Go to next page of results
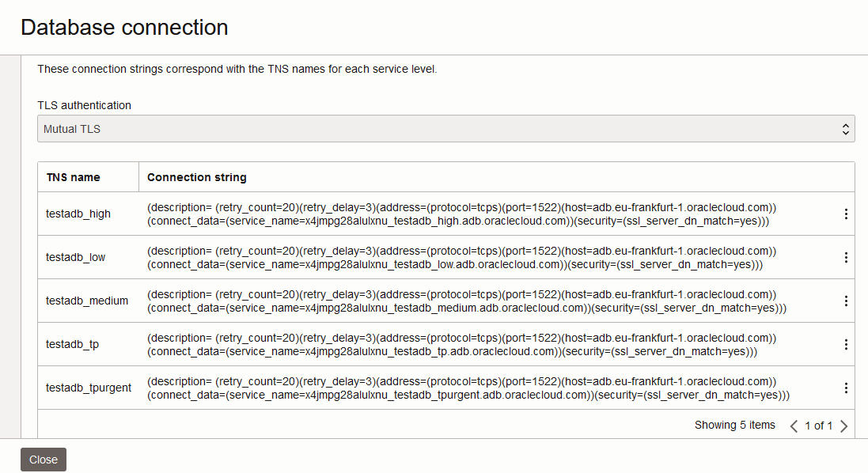Image resolution: width=868 pixels, height=473 pixels. [x=843, y=426]
